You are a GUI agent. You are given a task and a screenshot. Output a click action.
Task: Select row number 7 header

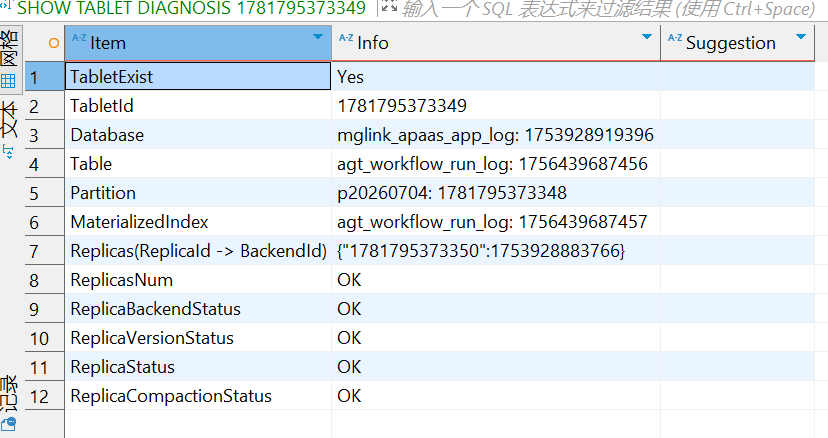(44, 251)
